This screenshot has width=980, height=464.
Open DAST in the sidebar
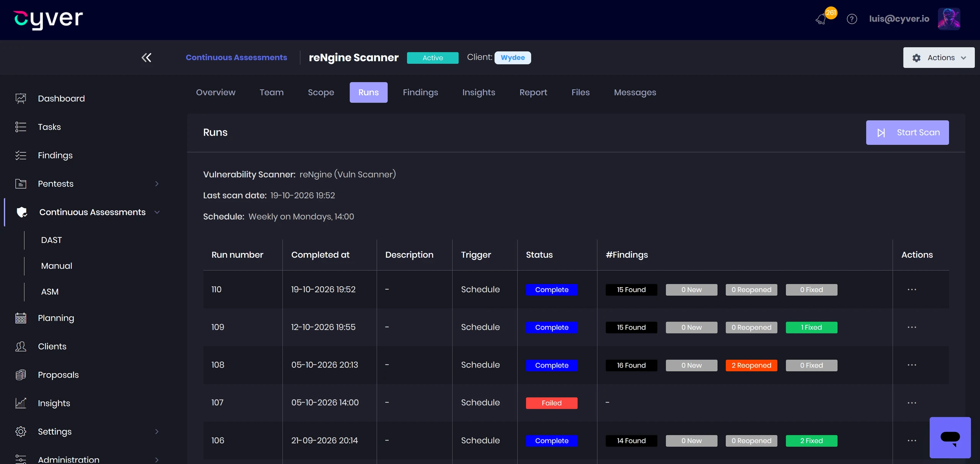pyautogui.click(x=51, y=240)
